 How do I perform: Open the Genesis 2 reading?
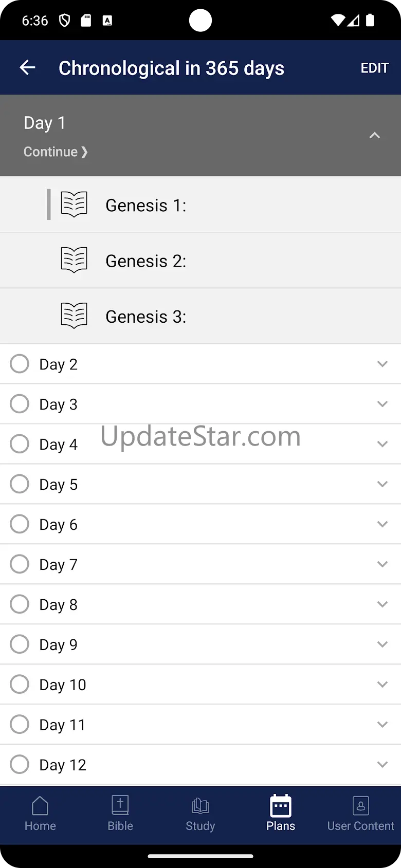point(146,261)
